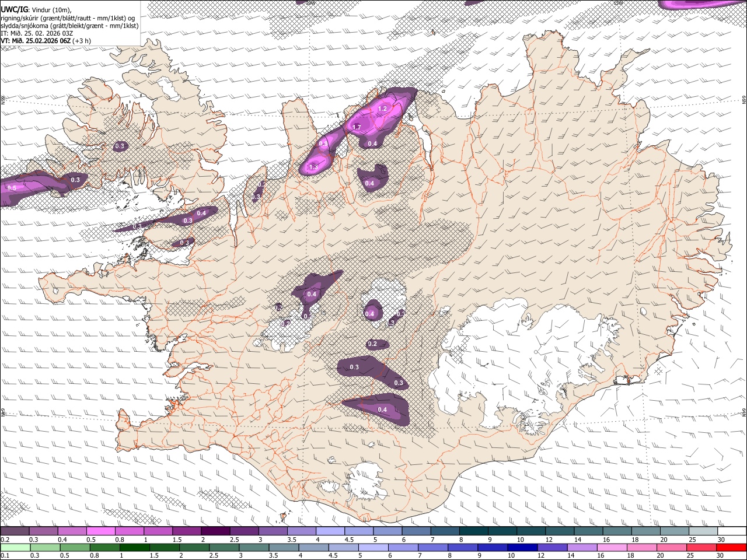
Task: Click the 'IT: Mið. 25. 02. 2026 03Z' line
Action: coord(37,33)
